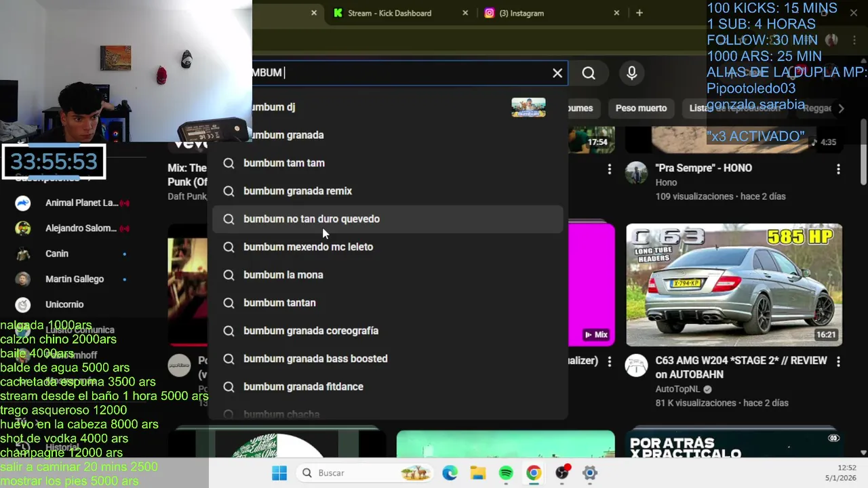Close the Instagram tab
This screenshot has width=868, height=488.
(616, 13)
